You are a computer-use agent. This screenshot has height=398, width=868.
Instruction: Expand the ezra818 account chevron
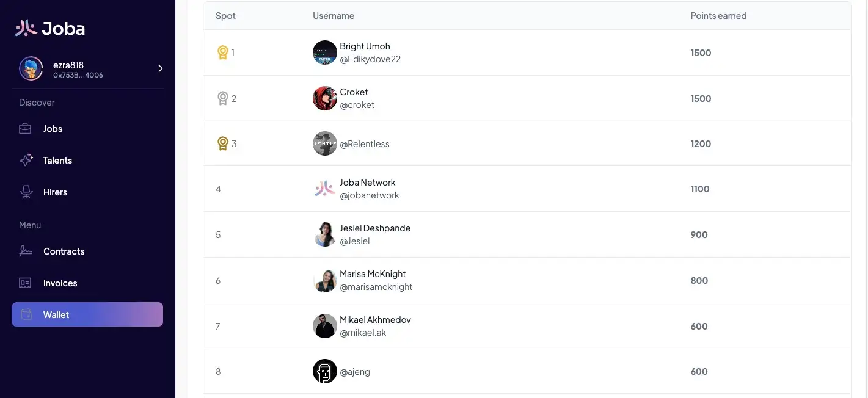coord(161,68)
